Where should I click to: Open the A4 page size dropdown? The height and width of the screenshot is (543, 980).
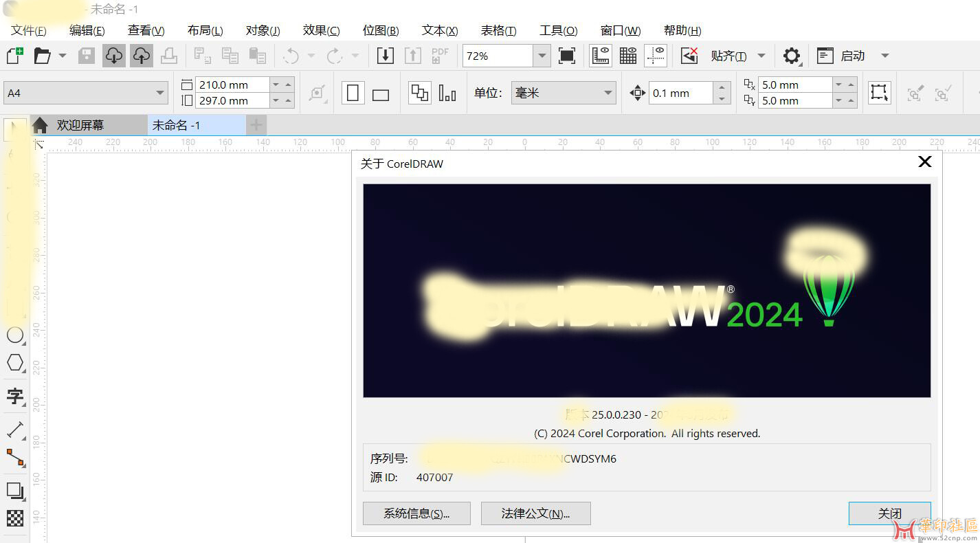pos(86,93)
